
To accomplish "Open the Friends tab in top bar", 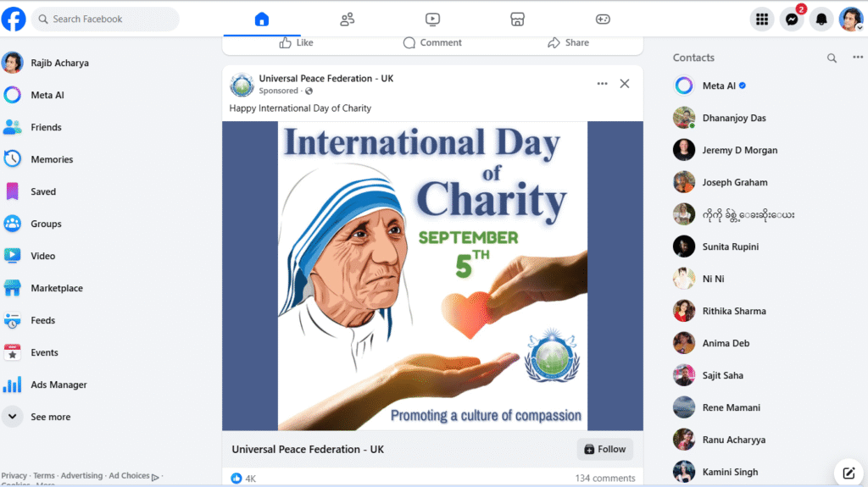I will 347,19.
